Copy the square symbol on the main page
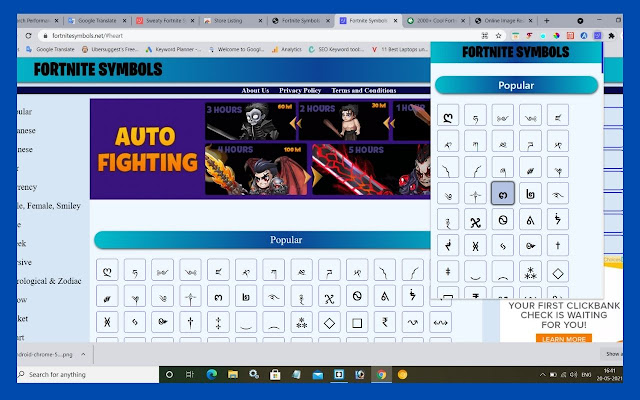This screenshot has height=400, width=640. [x=357, y=322]
